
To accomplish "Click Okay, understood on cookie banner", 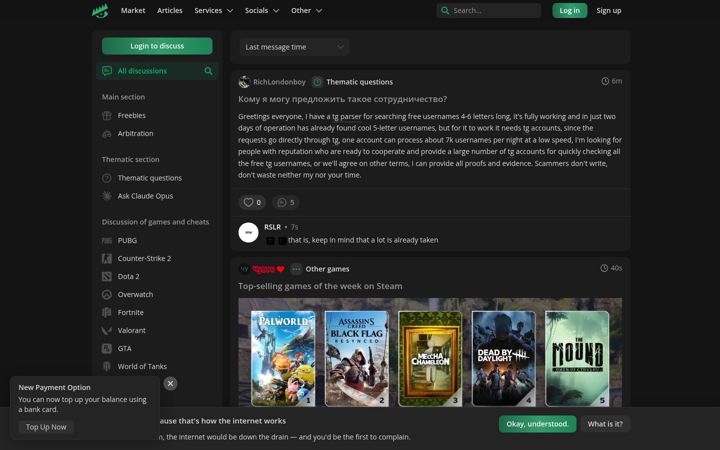I will (x=537, y=424).
